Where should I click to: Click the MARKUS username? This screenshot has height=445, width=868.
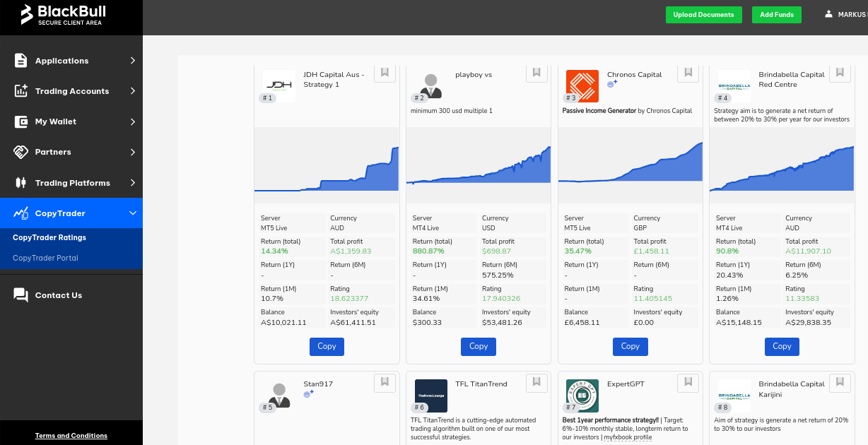852,14
